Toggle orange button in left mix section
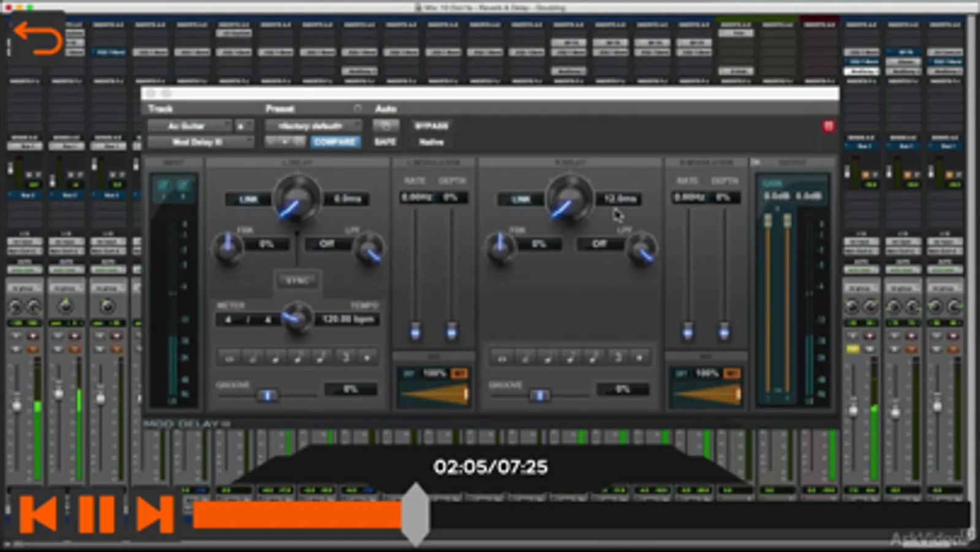The height and width of the screenshot is (552, 980). pyautogui.click(x=459, y=374)
